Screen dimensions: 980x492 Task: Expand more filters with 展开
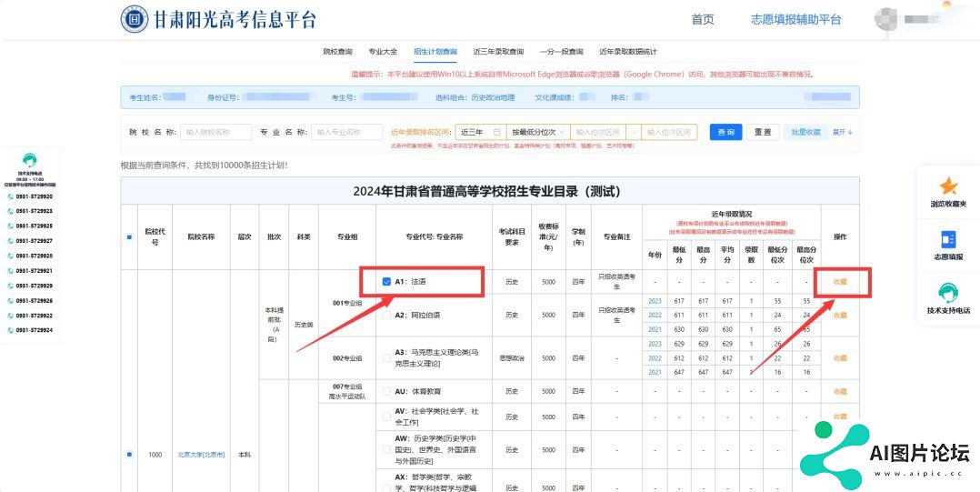point(843,132)
